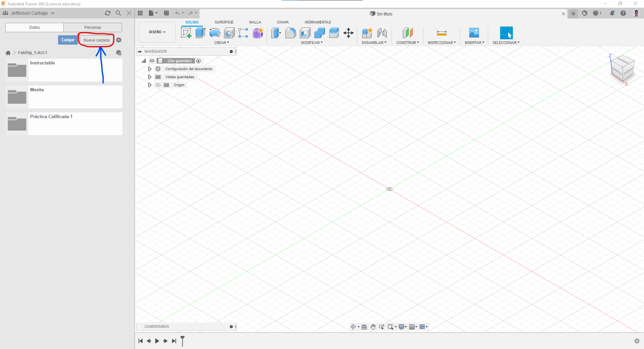Switch to the MALLA tab
The image size is (644, 349).
point(255,22)
